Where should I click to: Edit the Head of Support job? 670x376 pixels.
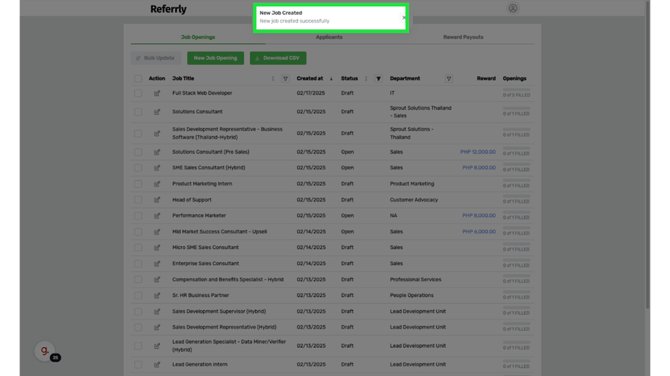157,200
